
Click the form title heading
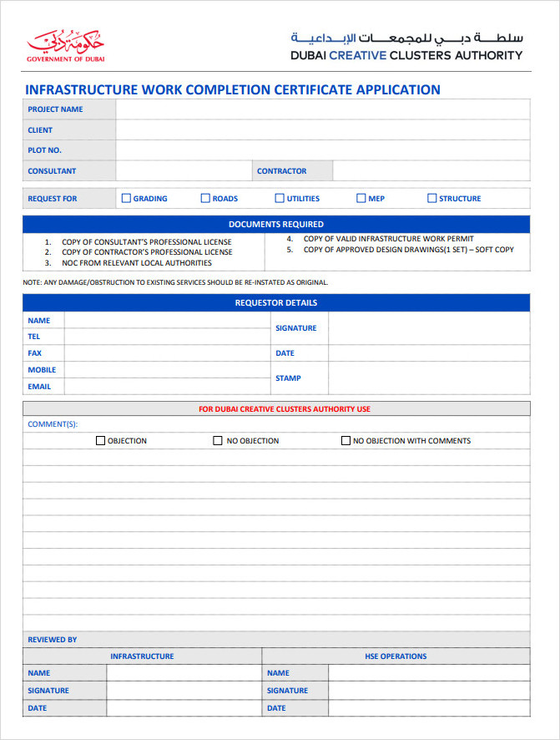tap(232, 89)
